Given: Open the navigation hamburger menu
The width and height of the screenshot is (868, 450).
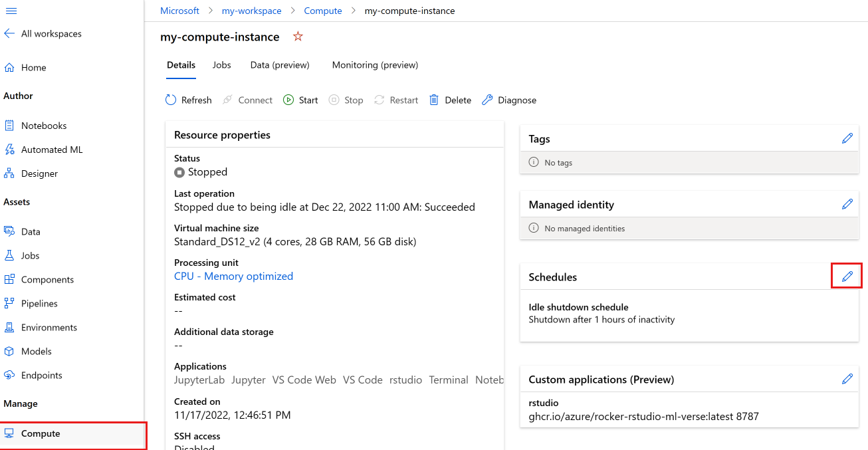Looking at the screenshot, I should [11, 11].
